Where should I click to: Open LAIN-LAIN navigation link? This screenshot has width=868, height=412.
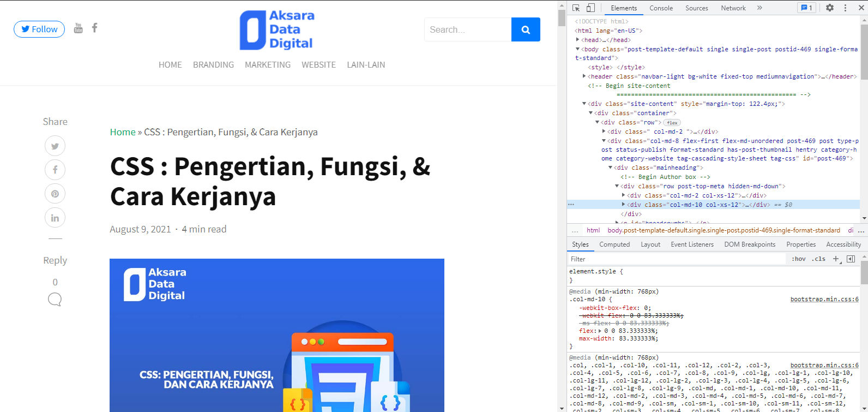pos(366,64)
